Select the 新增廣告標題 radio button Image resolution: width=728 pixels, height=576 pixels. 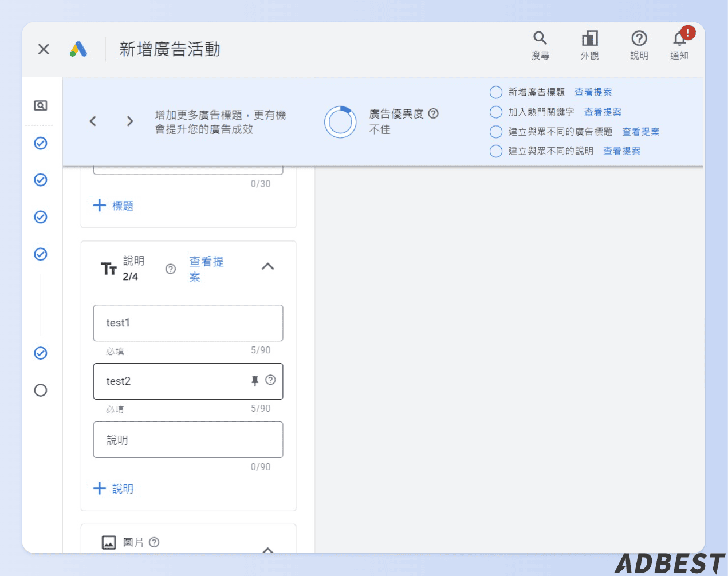(495, 92)
